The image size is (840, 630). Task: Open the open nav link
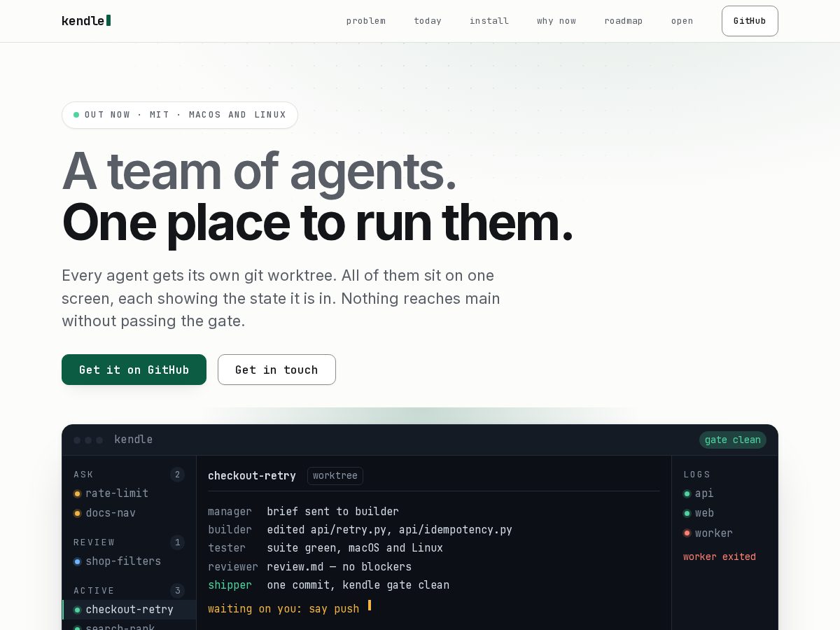coord(682,21)
